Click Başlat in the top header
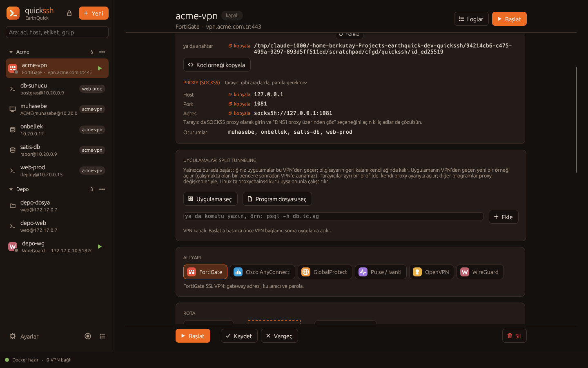The height and width of the screenshot is (368, 588). [509, 19]
